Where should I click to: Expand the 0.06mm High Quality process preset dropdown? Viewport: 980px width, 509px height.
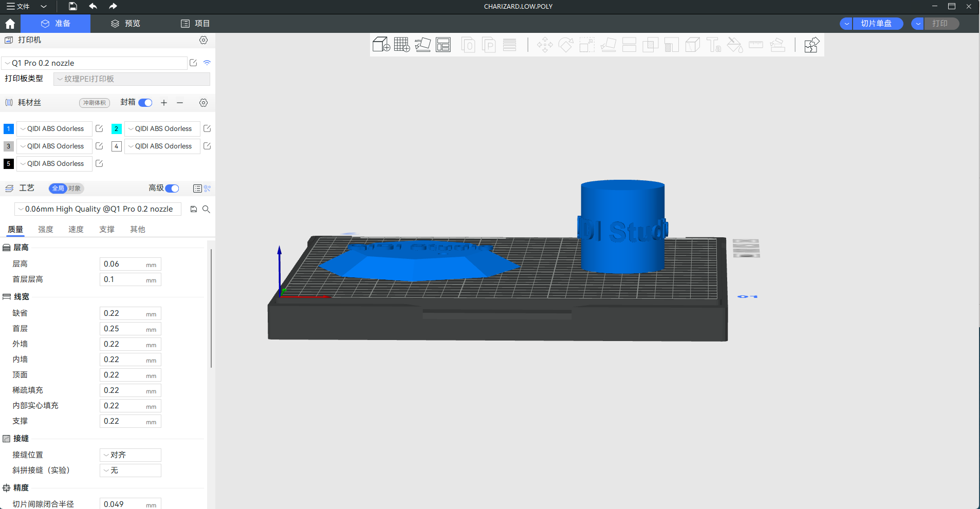pos(98,209)
